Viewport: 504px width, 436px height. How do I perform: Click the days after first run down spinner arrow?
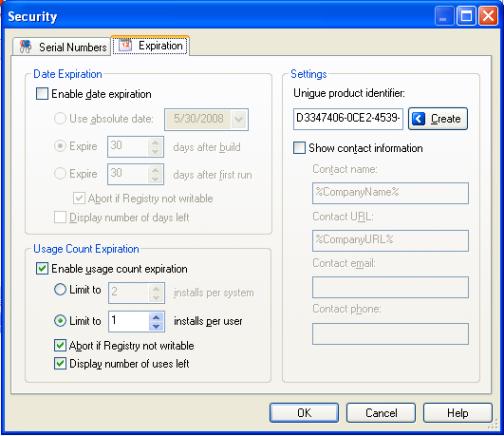[x=155, y=179]
